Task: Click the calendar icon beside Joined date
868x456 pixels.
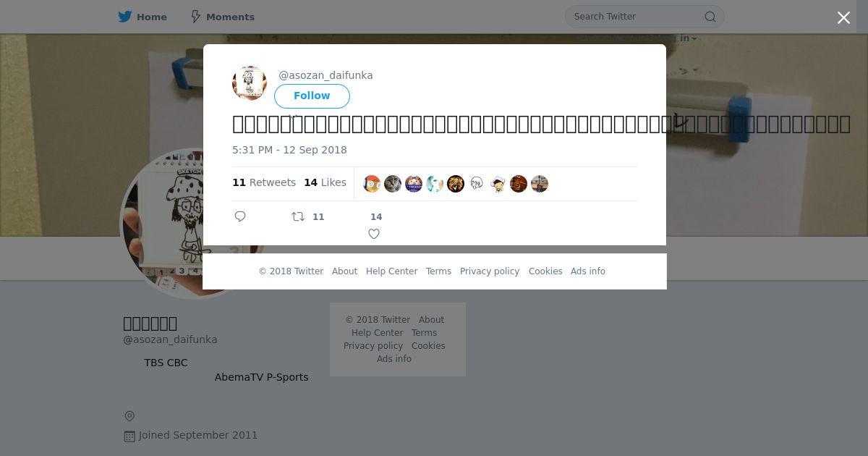Action: point(129,436)
